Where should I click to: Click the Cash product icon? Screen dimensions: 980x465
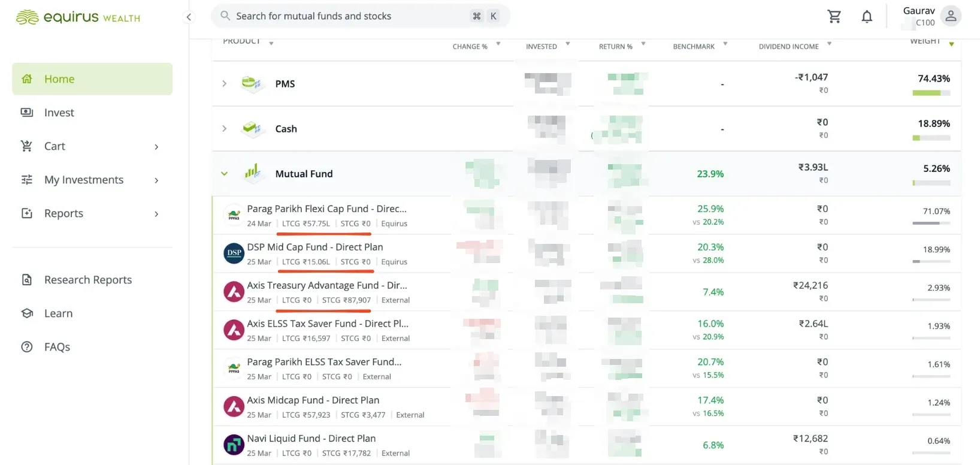tap(252, 128)
